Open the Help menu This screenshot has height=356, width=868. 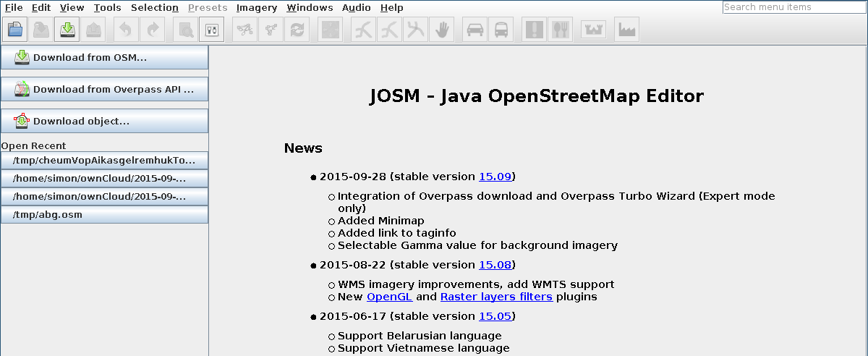[391, 8]
